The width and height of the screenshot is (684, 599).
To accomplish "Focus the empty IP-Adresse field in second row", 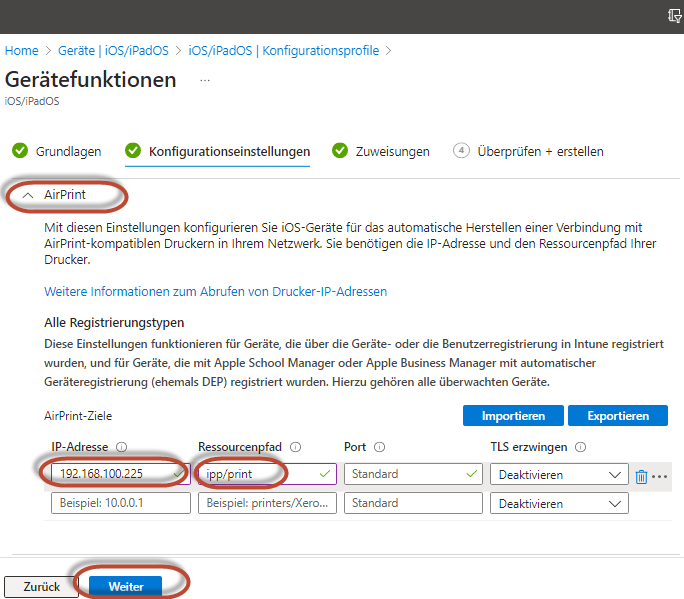I will [120, 503].
